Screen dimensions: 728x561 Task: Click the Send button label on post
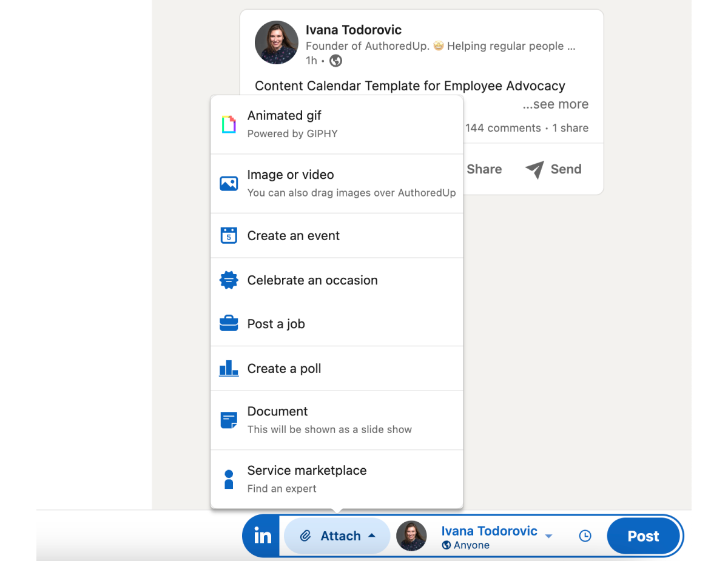tap(566, 169)
